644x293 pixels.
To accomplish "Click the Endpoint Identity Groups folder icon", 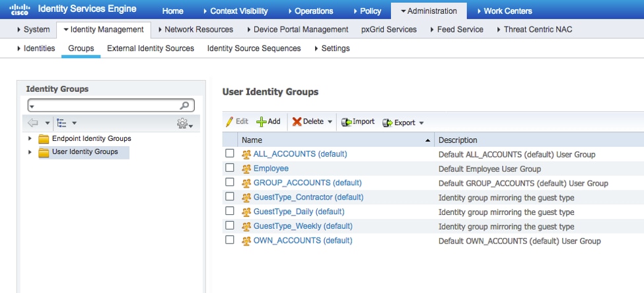I will pyautogui.click(x=44, y=139).
